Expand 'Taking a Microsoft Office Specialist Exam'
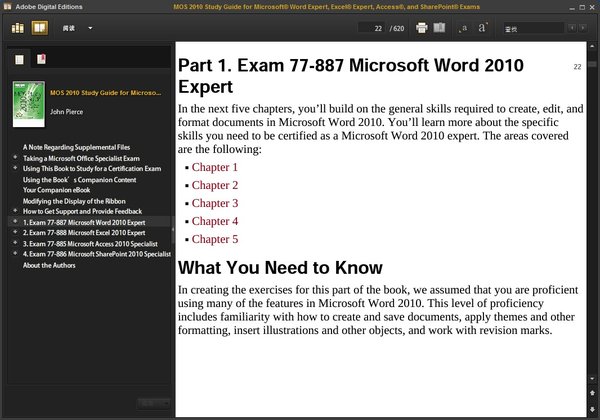Image resolution: width=600 pixels, height=420 pixels. pos(14,158)
